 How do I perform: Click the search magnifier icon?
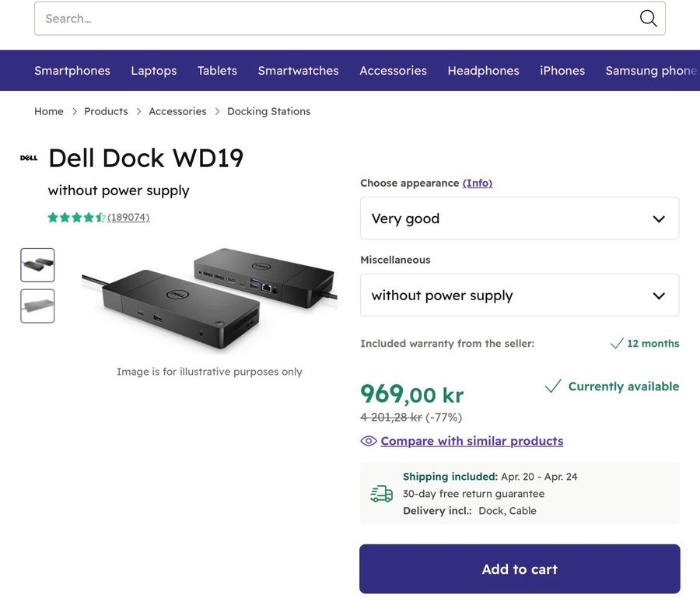point(648,19)
